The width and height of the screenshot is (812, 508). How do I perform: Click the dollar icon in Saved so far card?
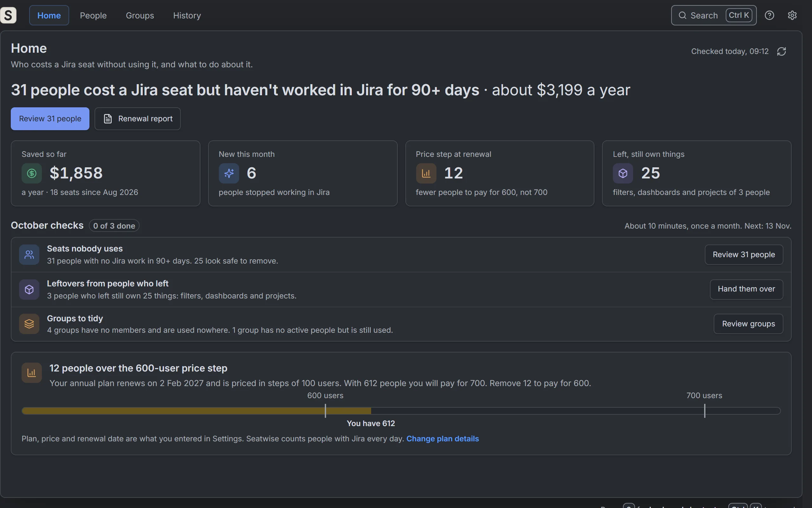click(x=31, y=173)
